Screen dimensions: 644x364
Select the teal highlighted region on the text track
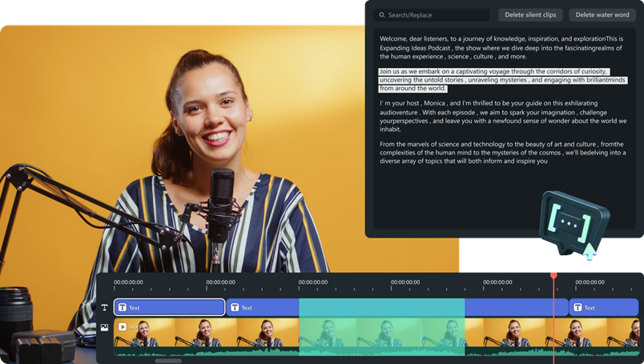click(x=381, y=307)
